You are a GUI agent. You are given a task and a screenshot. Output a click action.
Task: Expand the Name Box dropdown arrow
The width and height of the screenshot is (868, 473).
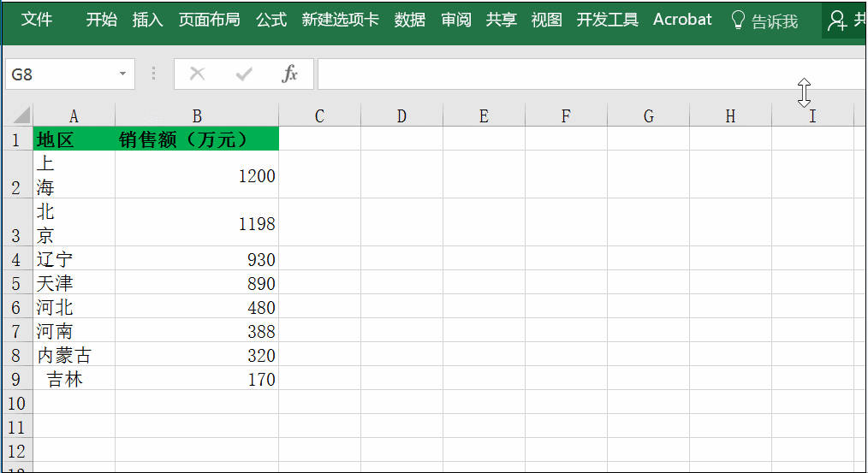(123, 74)
